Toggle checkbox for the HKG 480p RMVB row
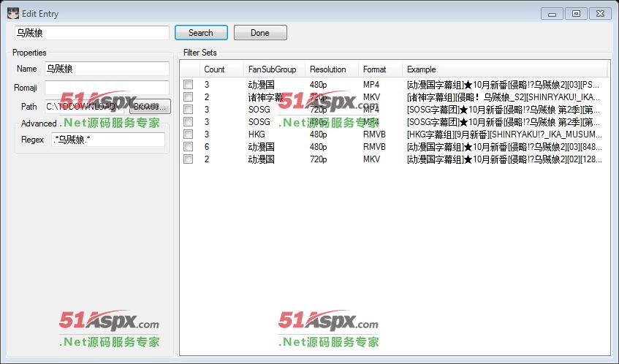 click(188, 134)
